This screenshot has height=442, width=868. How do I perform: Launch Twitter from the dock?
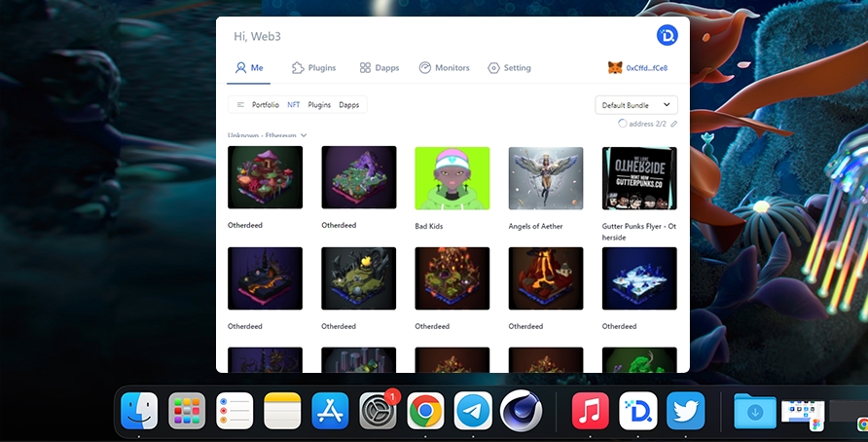685,411
